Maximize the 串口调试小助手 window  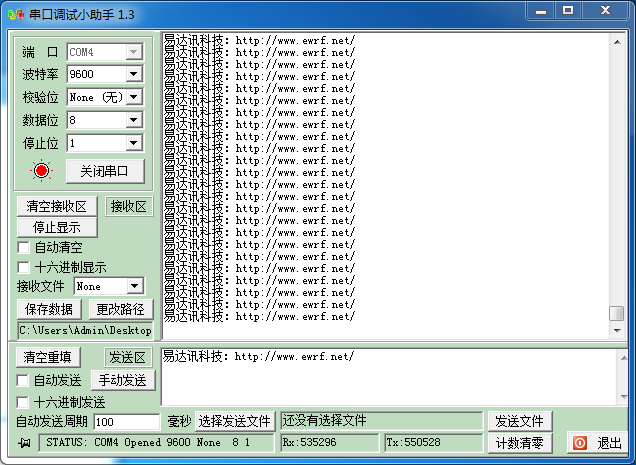tap(568, 11)
